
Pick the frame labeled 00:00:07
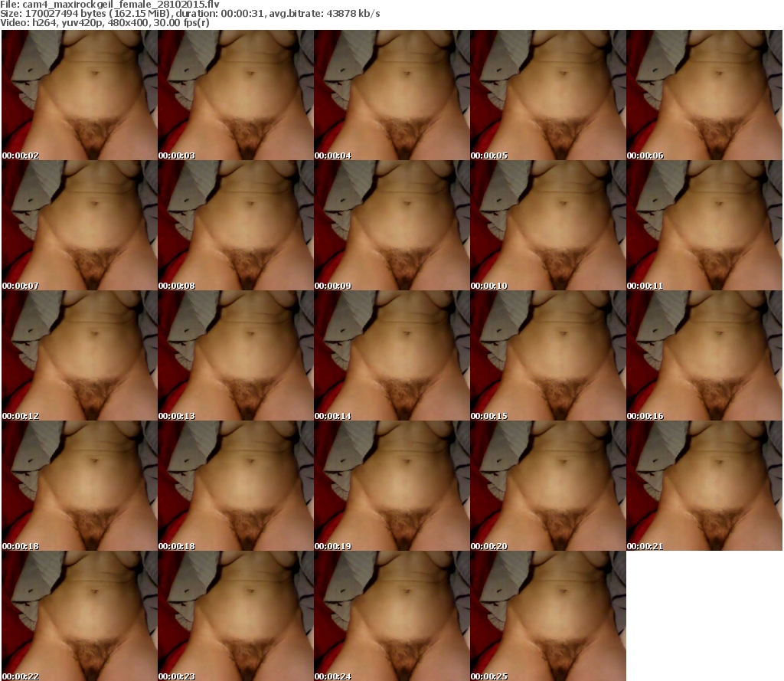click(x=80, y=225)
